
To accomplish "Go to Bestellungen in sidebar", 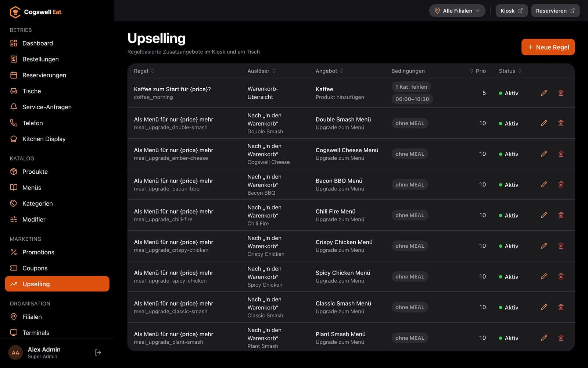I will click(57, 59).
